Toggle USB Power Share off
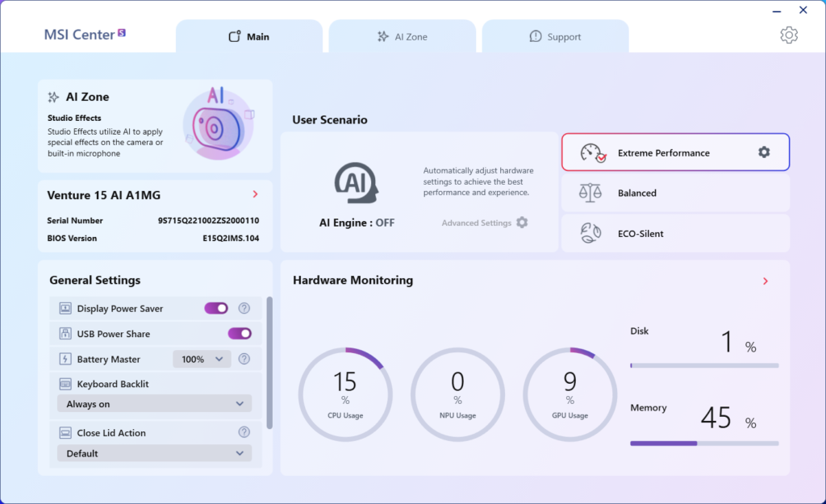Viewport: 826px width, 504px height. click(240, 333)
